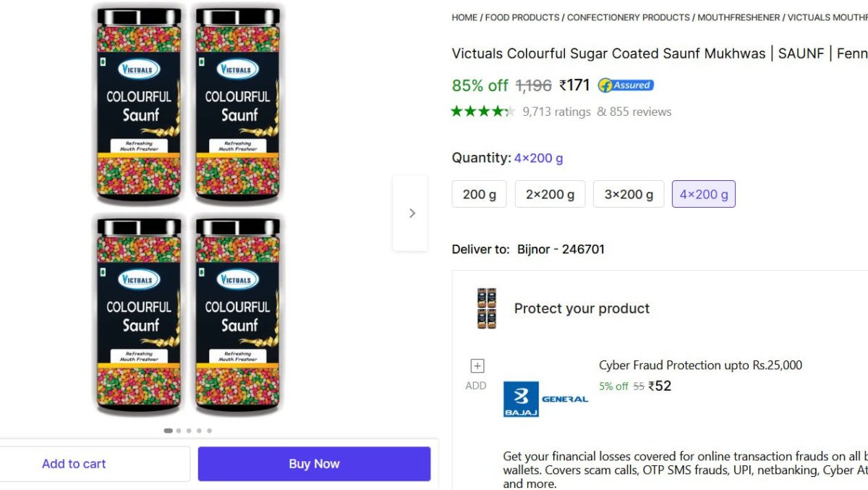Change delivery location Bijnor - 246701
This screenshot has width=868, height=490.
[561, 249]
